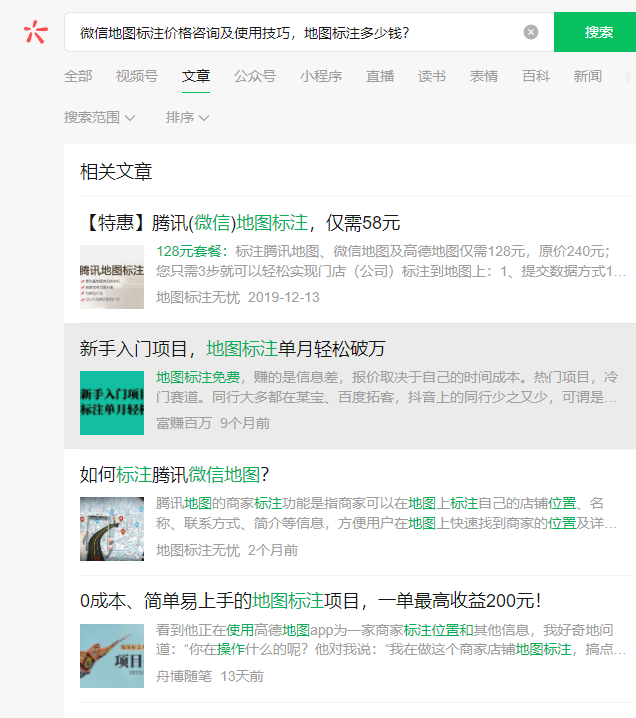Clear the search box with the X icon
Image resolution: width=636 pixels, height=718 pixels.
[531, 32]
